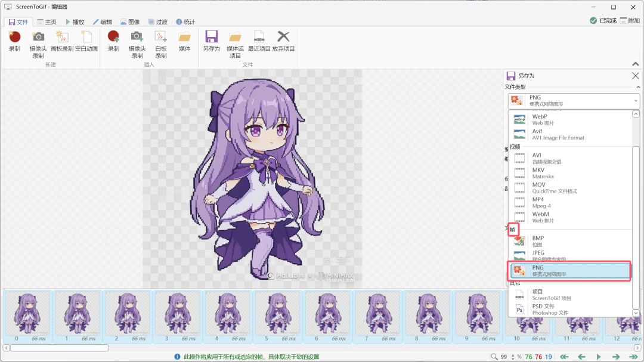Click the 已完成 notification indicator
The image size is (644, 362).
pyautogui.click(x=603, y=20)
